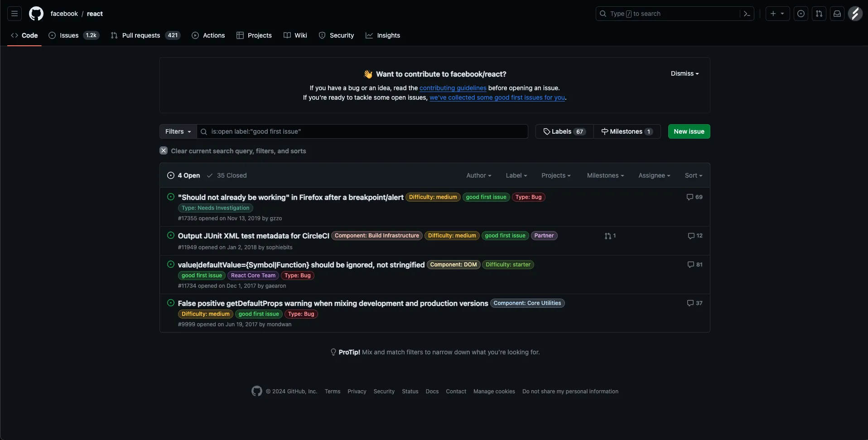This screenshot has width=868, height=440.
Task: Click the facebook owner link
Action: pos(64,14)
